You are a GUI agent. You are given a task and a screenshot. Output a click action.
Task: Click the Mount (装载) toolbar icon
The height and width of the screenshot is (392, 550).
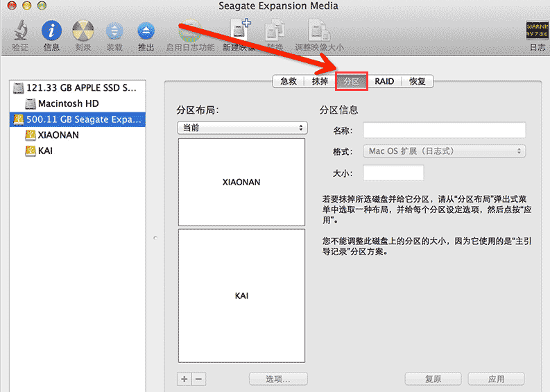(x=114, y=32)
